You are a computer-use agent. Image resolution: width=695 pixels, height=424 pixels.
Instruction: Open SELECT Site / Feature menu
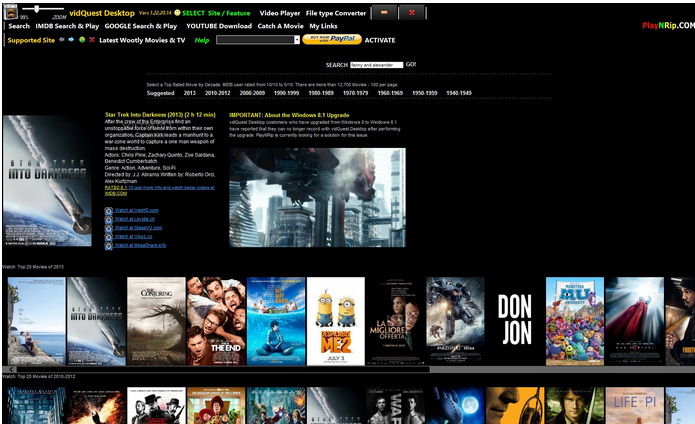[x=216, y=13]
